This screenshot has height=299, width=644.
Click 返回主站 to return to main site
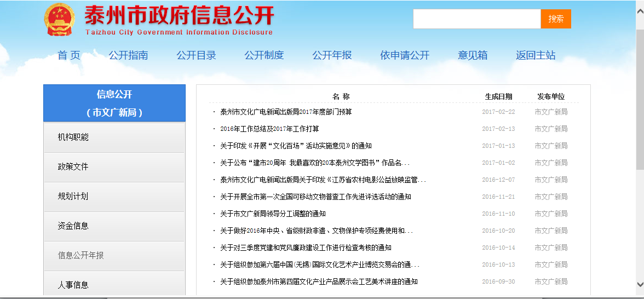535,55
